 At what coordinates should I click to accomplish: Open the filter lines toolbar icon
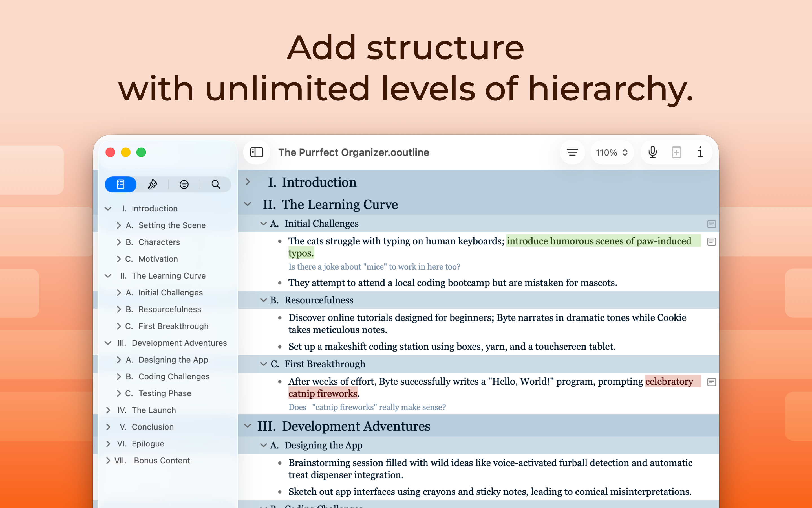pos(572,152)
